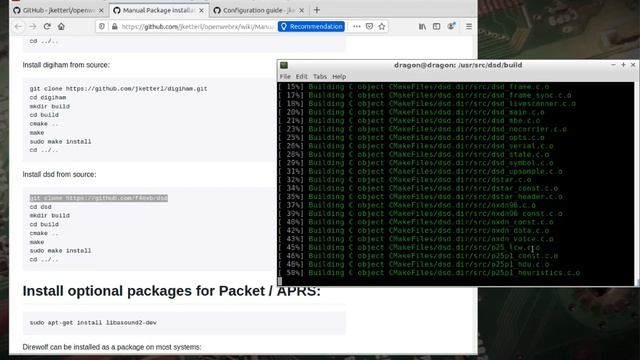The image size is (640, 360).
Task: Open a new browser tab
Action: tap(317, 10)
